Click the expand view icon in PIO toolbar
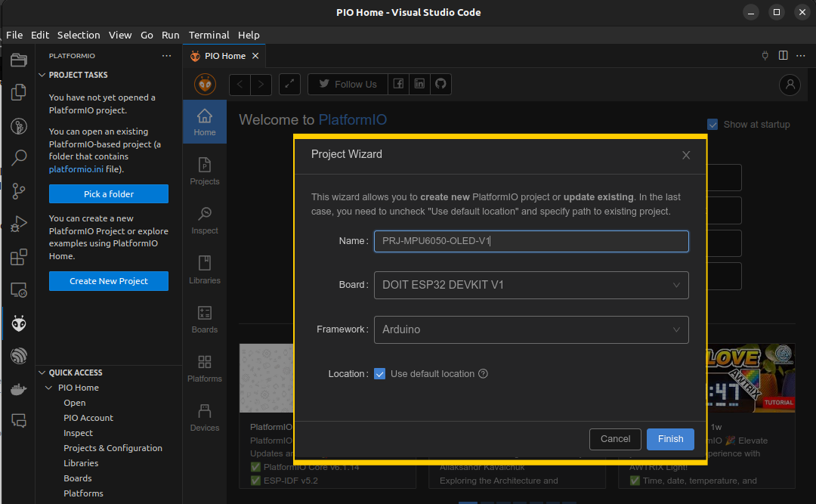The width and height of the screenshot is (816, 504). (290, 85)
